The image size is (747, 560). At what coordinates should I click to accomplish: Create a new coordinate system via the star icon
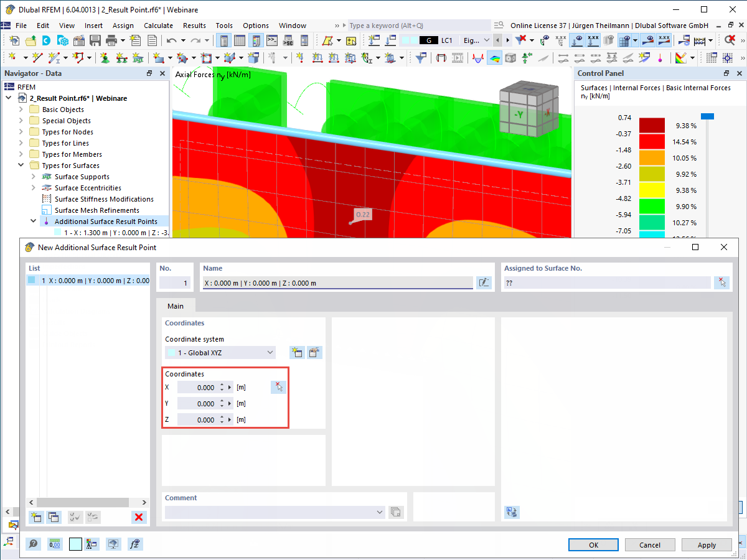coord(297,352)
